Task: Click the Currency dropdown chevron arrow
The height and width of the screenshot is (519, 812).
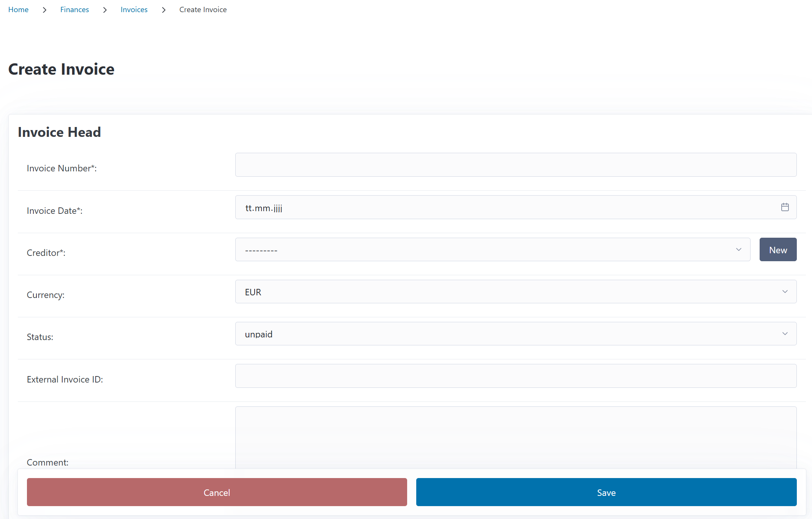Action: point(785,292)
